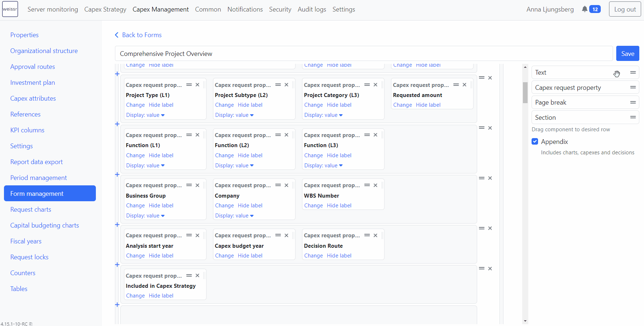Grab the drag handle on Project Type (L1)
Screen dimensions: 644x326
[x=189, y=84]
